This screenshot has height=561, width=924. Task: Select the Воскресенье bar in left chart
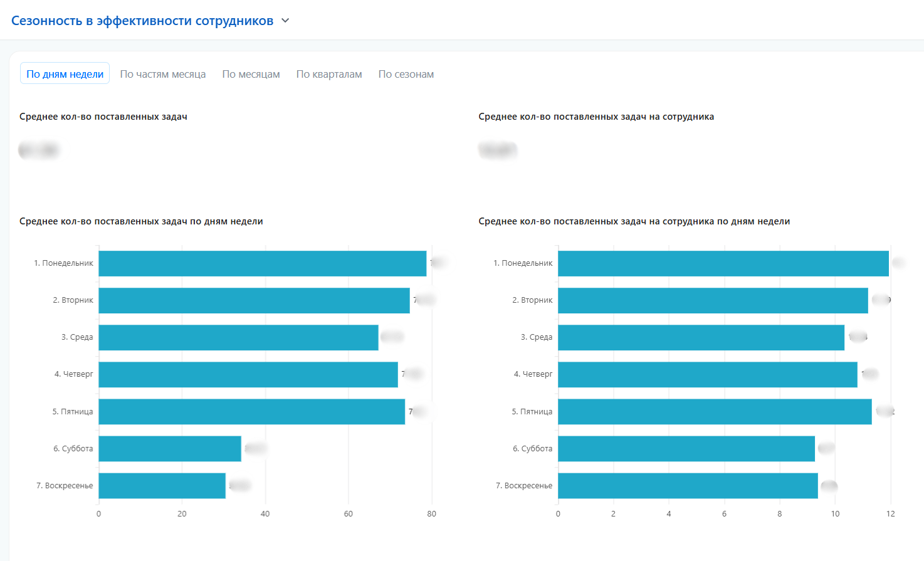point(162,485)
